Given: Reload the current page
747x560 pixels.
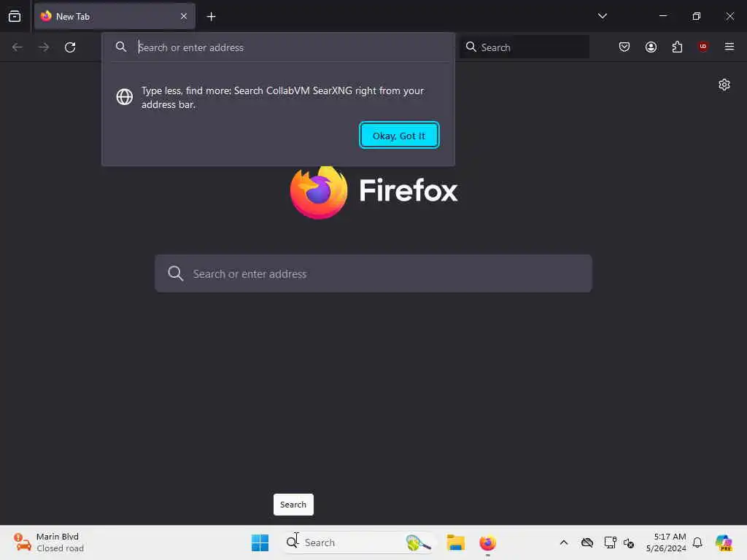Looking at the screenshot, I should 70,47.
